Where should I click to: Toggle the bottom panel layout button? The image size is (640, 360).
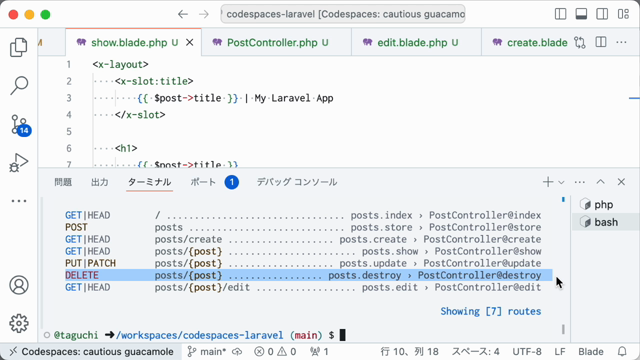pos(581,14)
